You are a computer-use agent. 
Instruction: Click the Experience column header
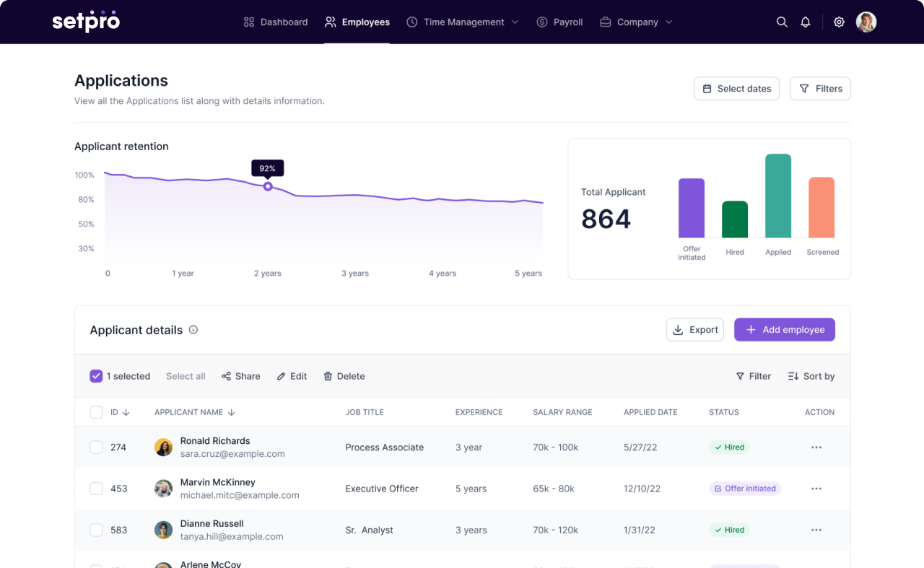click(479, 412)
